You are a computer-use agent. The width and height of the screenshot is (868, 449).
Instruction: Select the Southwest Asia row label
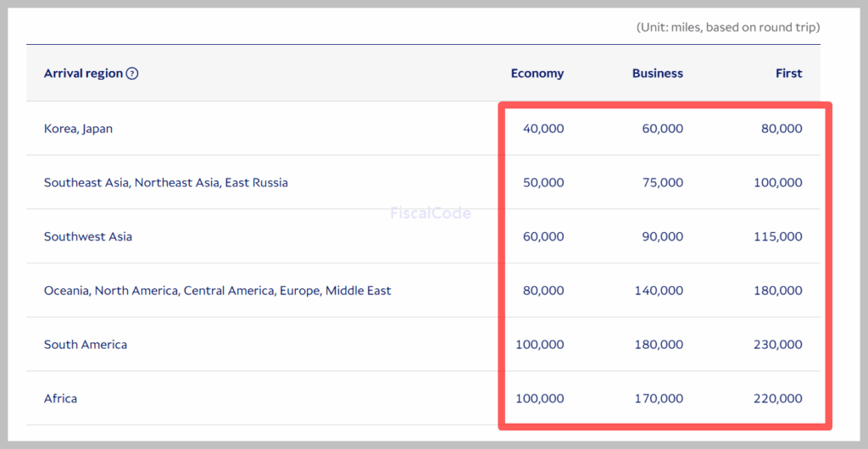[x=88, y=237]
